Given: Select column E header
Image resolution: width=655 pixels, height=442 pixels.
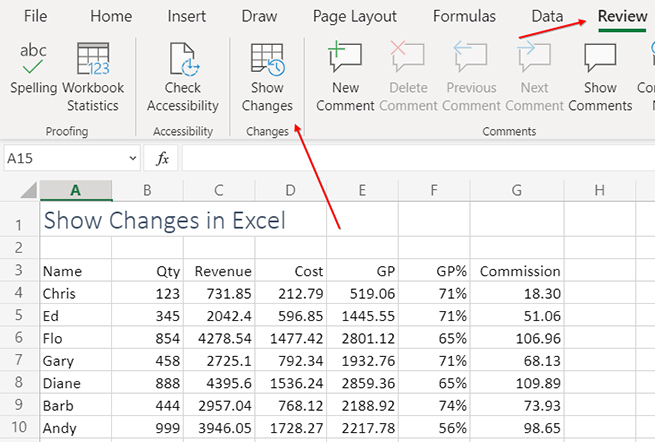Looking at the screenshot, I should click(362, 191).
